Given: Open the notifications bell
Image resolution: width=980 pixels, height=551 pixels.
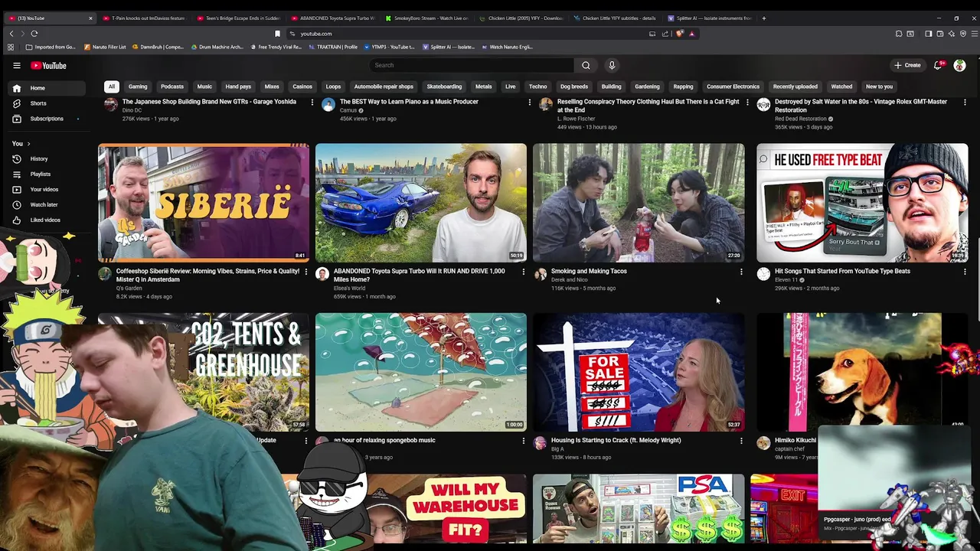Looking at the screenshot, I should (x=938, y=65).
